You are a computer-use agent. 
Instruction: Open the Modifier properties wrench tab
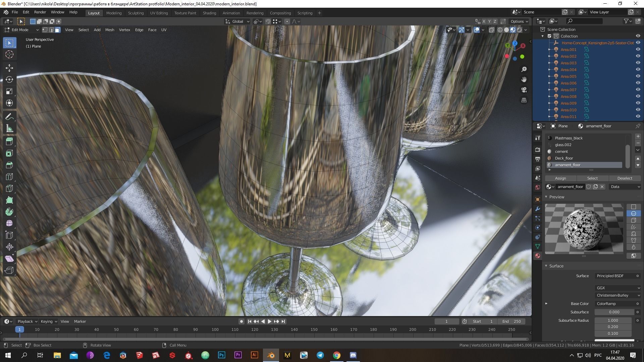click(x=538, y=209)
